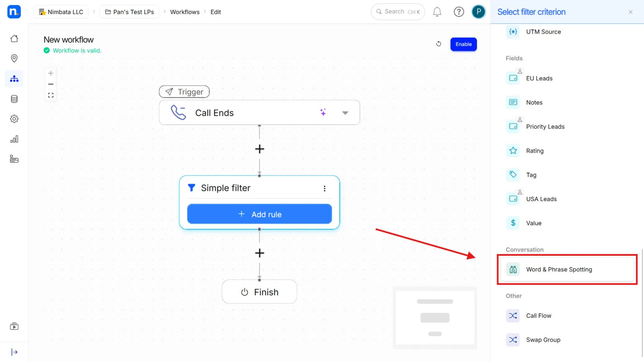The image size is (644, 362).
Task: Zoom in on the workflow canvas
Action: point(51,73)
